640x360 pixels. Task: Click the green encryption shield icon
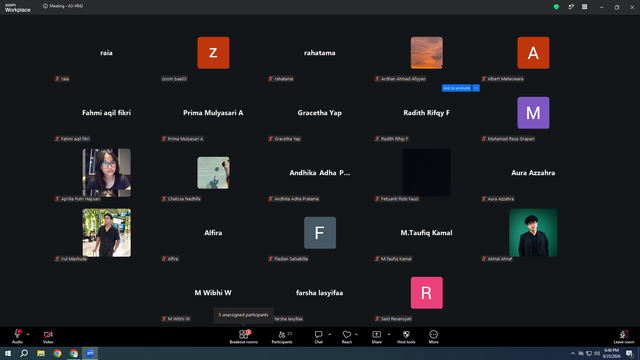pos(556,7)
